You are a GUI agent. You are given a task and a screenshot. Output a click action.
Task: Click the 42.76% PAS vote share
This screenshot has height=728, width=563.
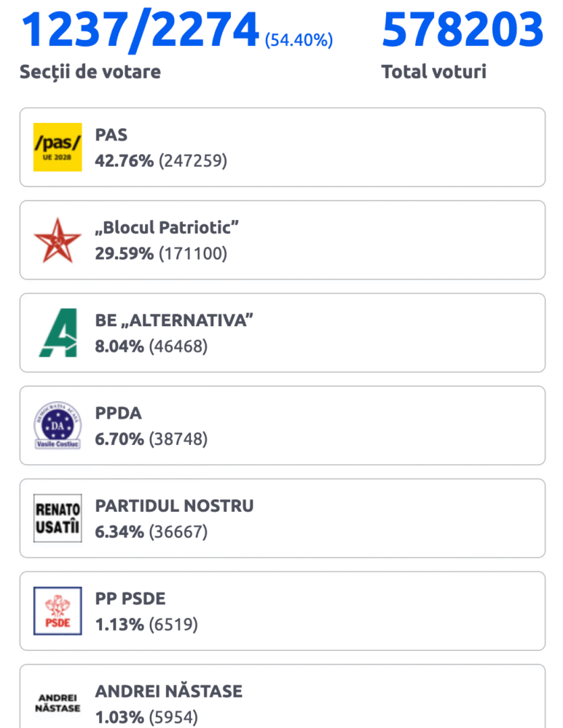(125, 161)
